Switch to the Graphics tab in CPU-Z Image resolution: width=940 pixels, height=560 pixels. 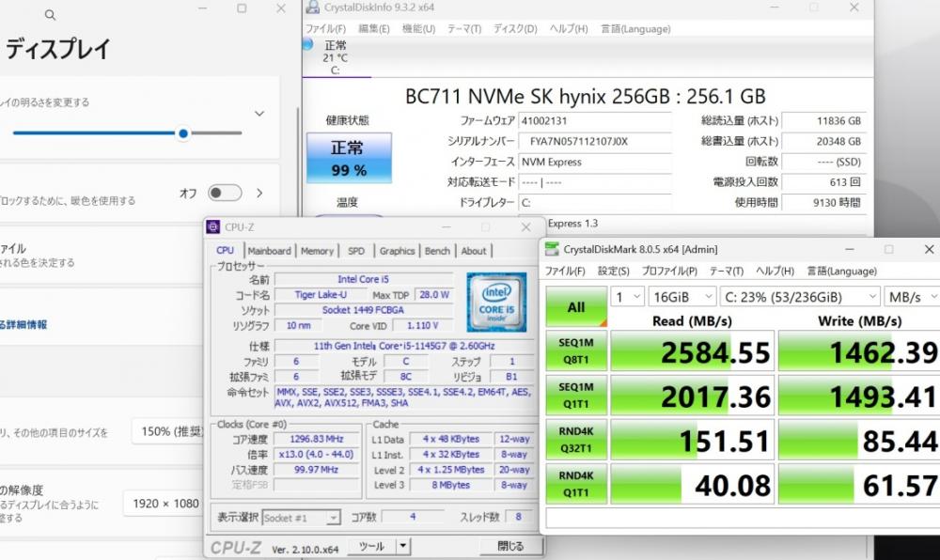[397, 251]
